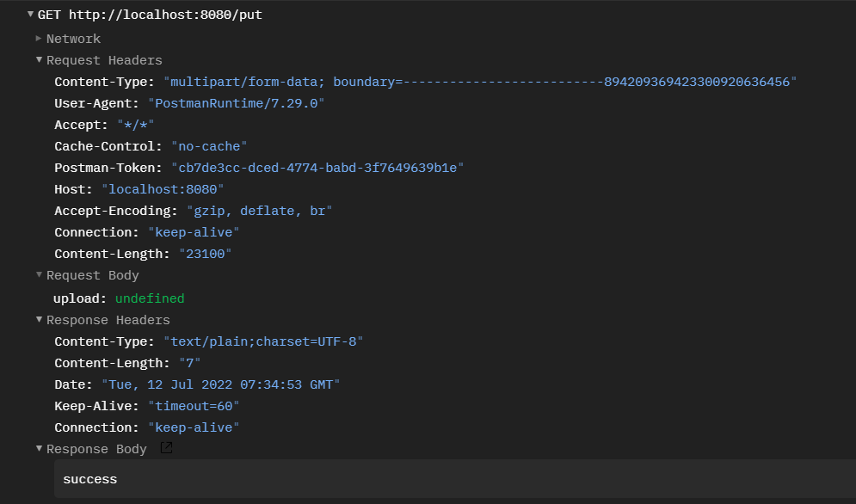Collapse the Response Headers section
The image size is (856, 504).
pos(39,320)
